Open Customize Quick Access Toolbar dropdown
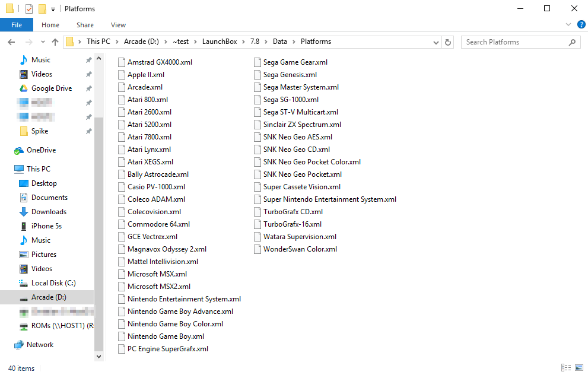The image size is (588, 375). coord(53,9)
